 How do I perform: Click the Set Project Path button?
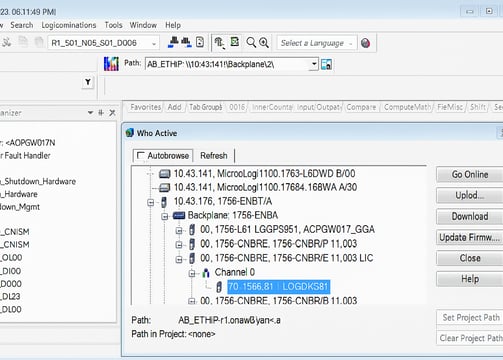pyautogui.click(x=471, y=317)
